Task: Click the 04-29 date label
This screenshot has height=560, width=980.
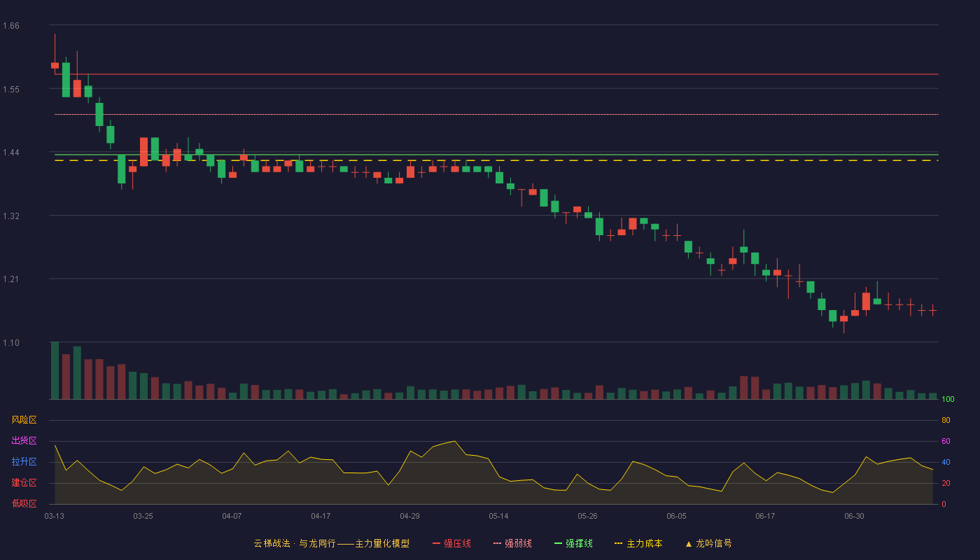Action: pos(409,516)
